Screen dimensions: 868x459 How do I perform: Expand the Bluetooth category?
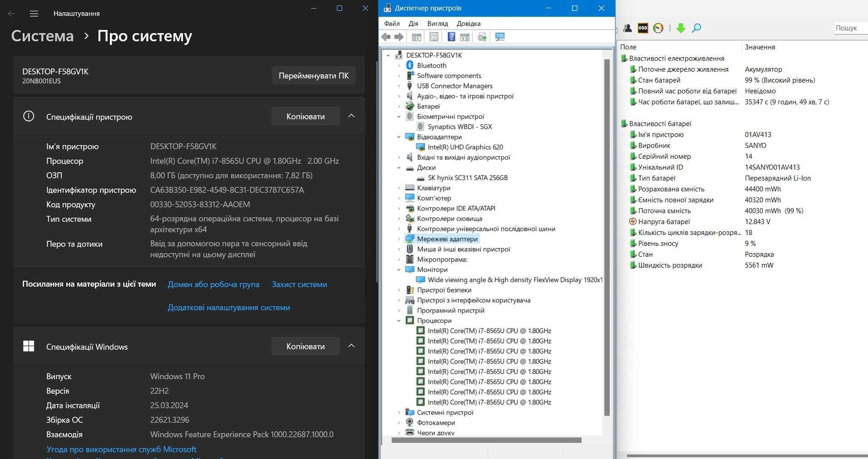click(399, 65)
